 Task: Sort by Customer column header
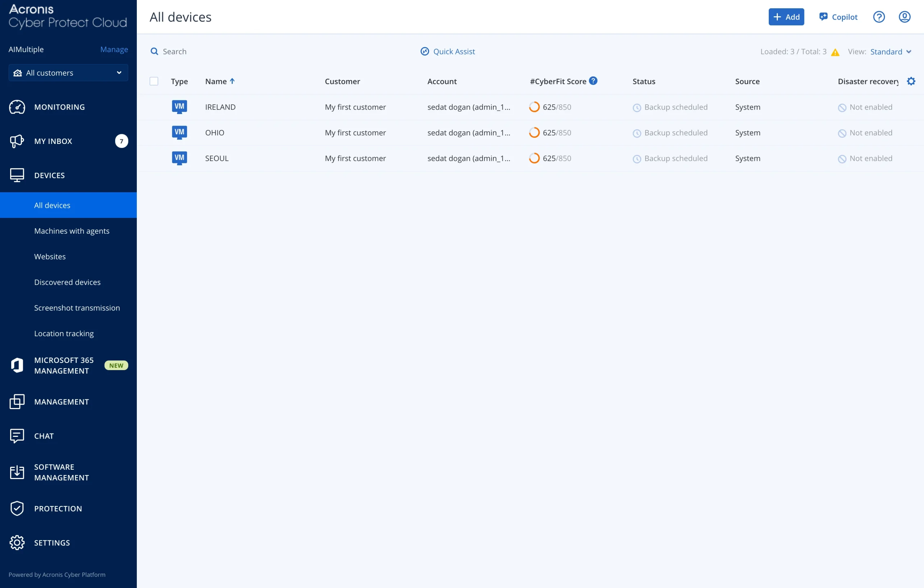(x=342, y=81)
